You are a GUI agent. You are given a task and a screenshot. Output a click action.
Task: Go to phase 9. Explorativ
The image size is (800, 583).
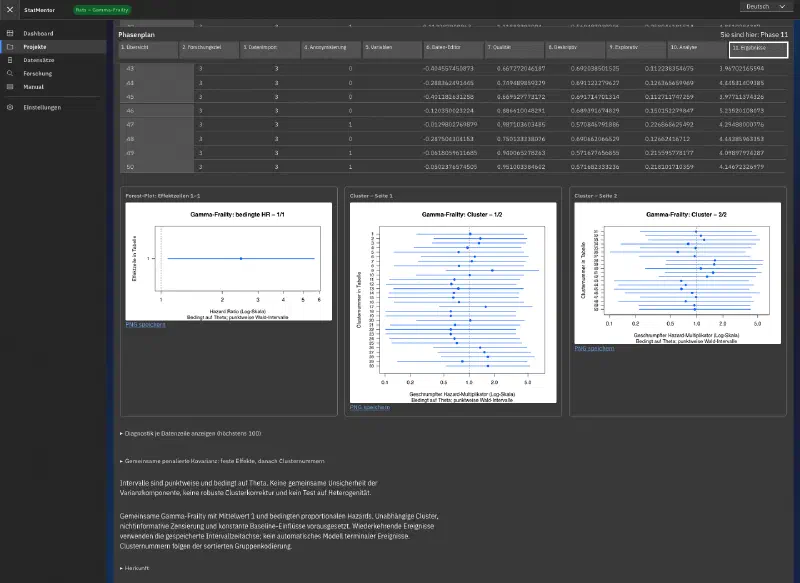point(636,50)
